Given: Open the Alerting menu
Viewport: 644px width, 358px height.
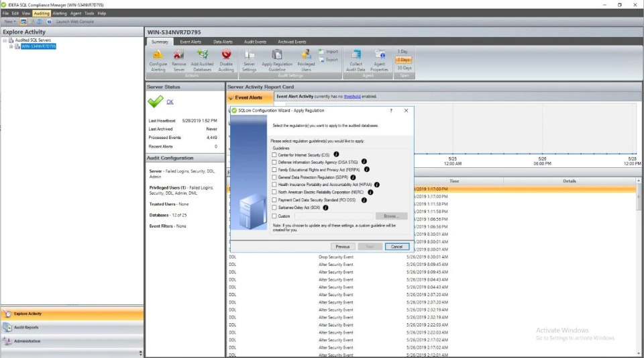Looking at the screenshot, I should pyautogui.click(x=60, y=13).
